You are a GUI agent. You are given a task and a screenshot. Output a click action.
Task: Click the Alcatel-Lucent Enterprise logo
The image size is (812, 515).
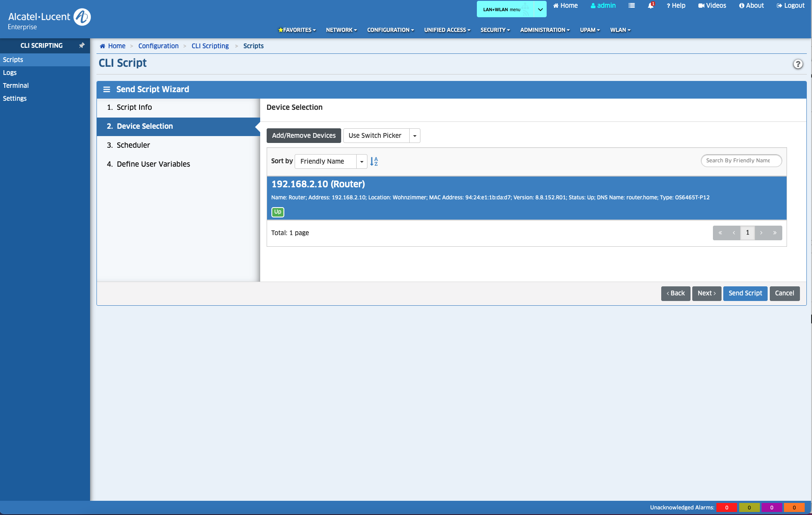pos(49,19)
